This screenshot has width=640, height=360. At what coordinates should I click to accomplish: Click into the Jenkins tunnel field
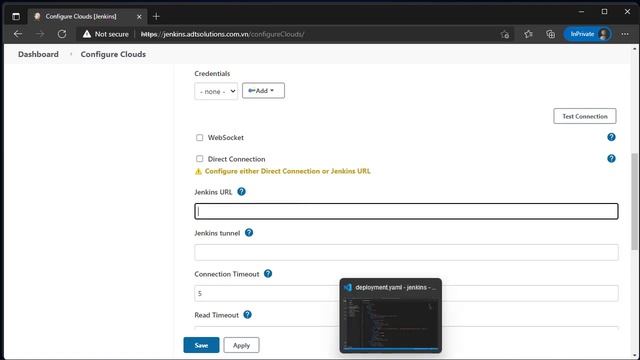[x=406, y=252]
